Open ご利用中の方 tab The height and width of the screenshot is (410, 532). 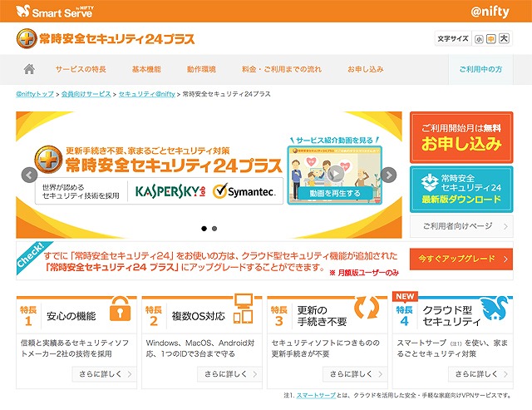(x=480, y=69)
